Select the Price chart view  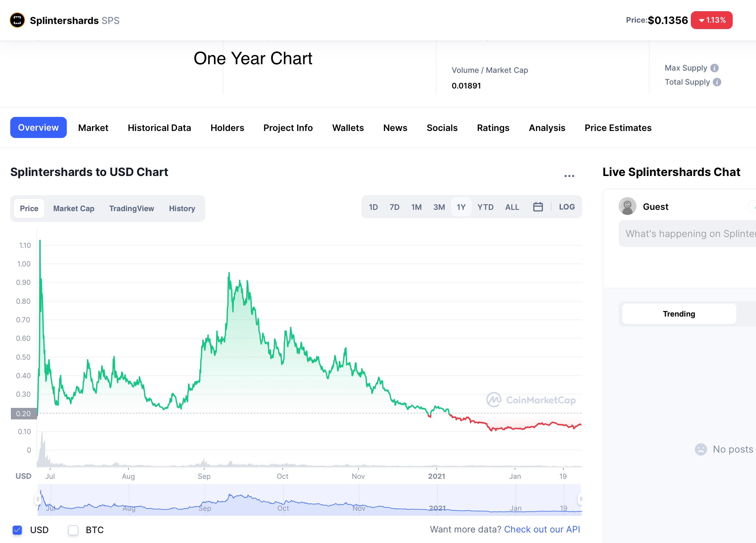click(x=29, y=209)
